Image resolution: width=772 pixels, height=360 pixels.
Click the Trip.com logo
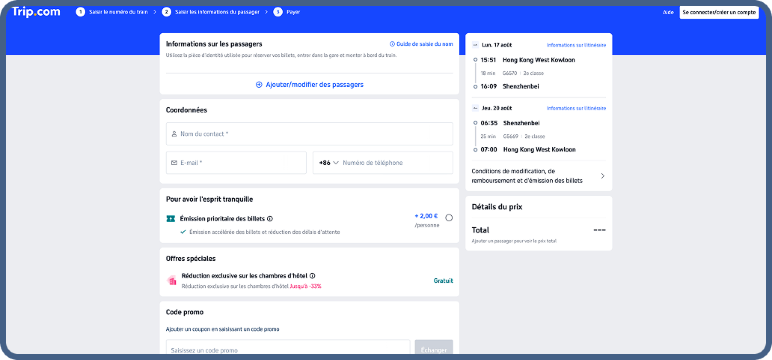click(36, 12)
